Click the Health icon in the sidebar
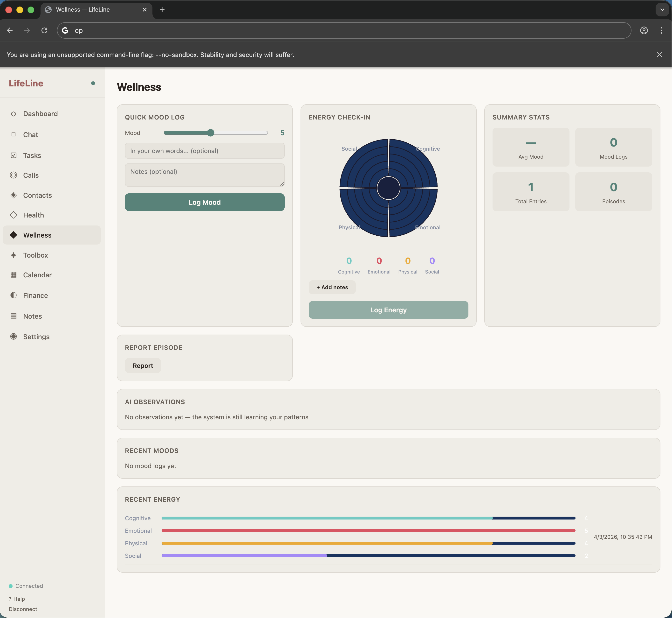 coord(14,215)
